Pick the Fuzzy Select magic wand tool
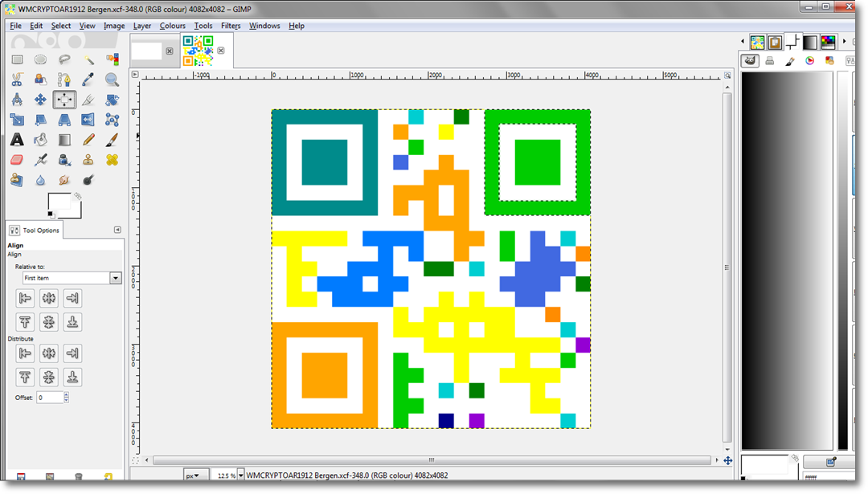 pos(88,59)
